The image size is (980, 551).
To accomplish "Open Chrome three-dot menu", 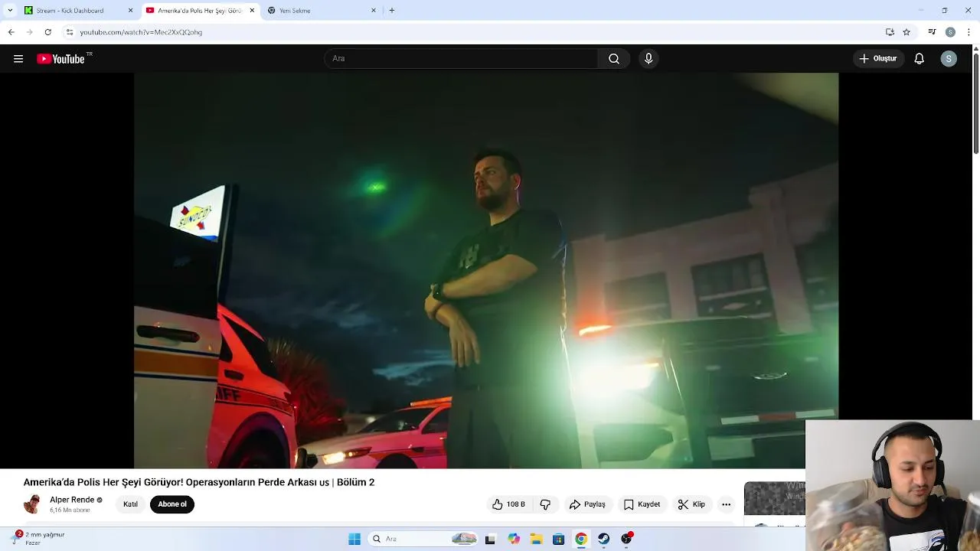I will point(969,32).
